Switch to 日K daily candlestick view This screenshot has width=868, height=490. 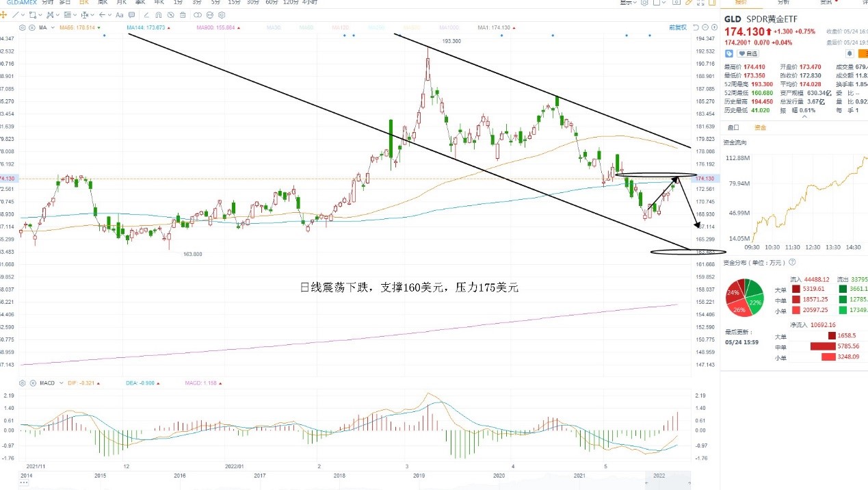[x=83, y=3]
